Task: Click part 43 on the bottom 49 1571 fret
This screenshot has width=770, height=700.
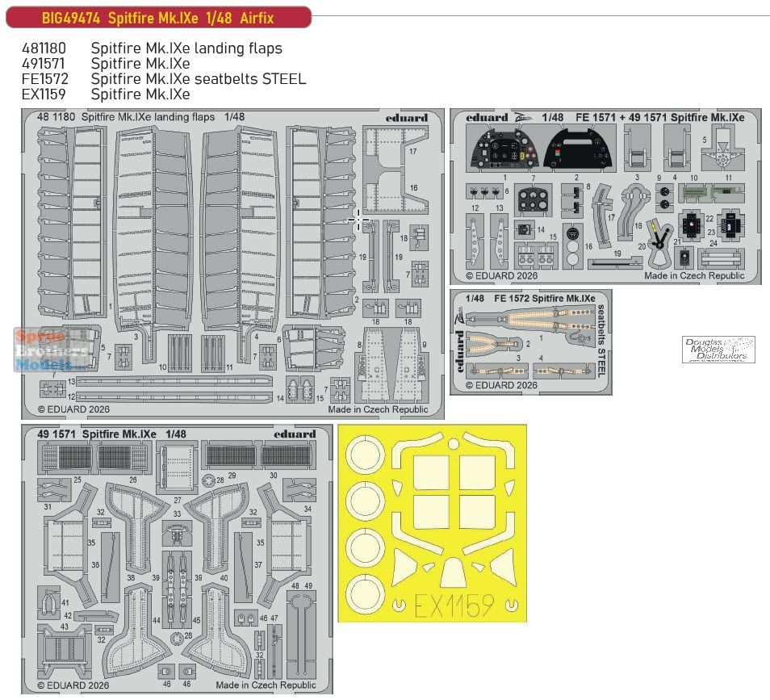Action: [x=65, y=651]
